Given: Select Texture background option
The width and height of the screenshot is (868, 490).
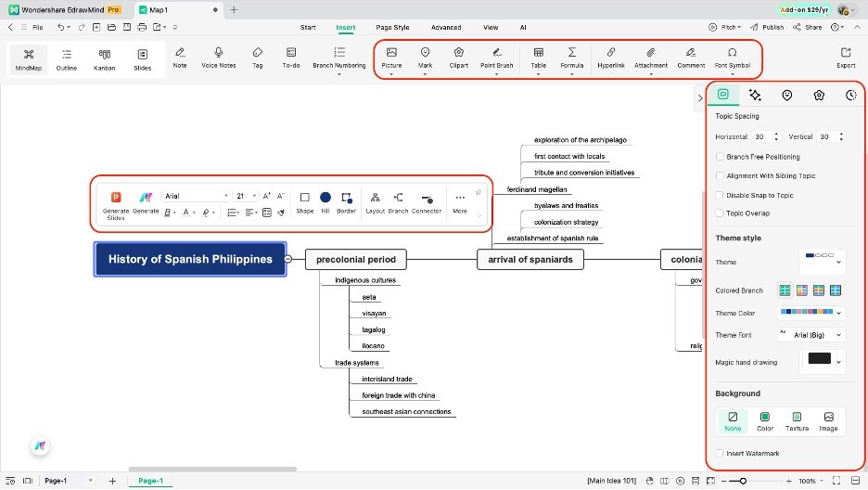Looking at the screenshot, I should click(797, 420).
